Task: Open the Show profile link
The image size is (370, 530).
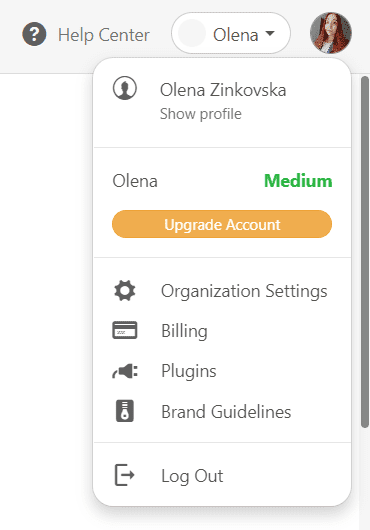Action: coord(201,114)
